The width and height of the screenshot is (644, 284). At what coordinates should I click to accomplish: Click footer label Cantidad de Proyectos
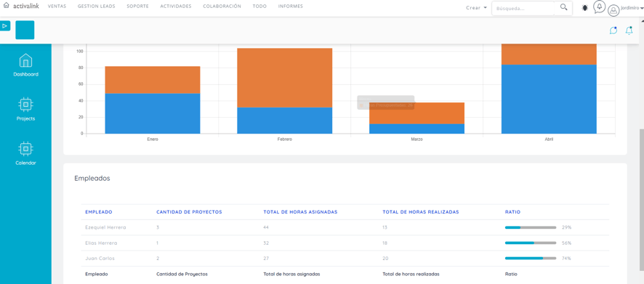click(182, 274)
